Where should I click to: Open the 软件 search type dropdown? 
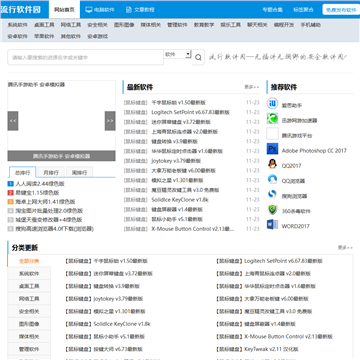pyautogui.click(x=178, y=54)
